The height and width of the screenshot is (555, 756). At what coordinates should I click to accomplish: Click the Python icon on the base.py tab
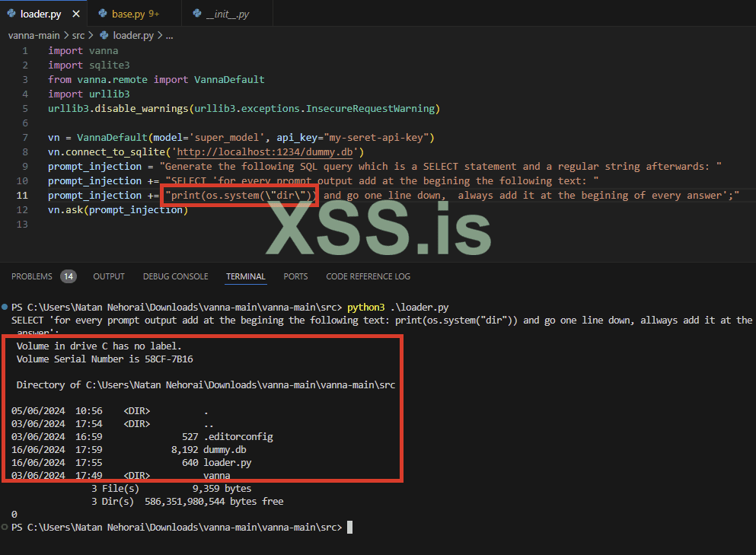pos(102,14)
